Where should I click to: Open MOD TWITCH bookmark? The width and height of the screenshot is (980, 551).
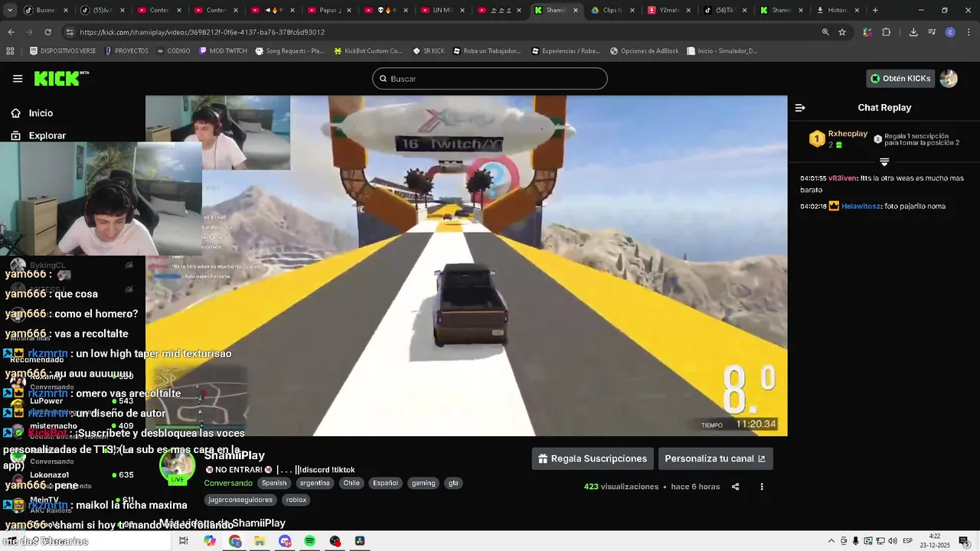[223, 51]
